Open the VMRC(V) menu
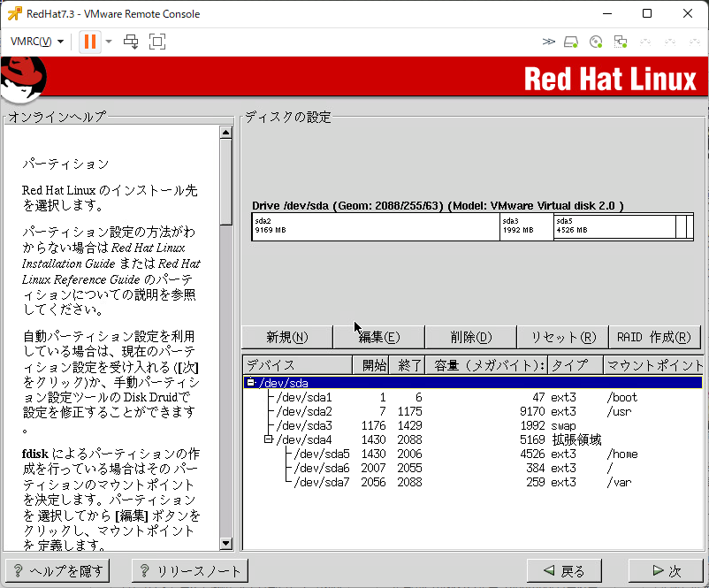Image resolution: width=709 pixels, height=588 pixels. click(36, 42)
